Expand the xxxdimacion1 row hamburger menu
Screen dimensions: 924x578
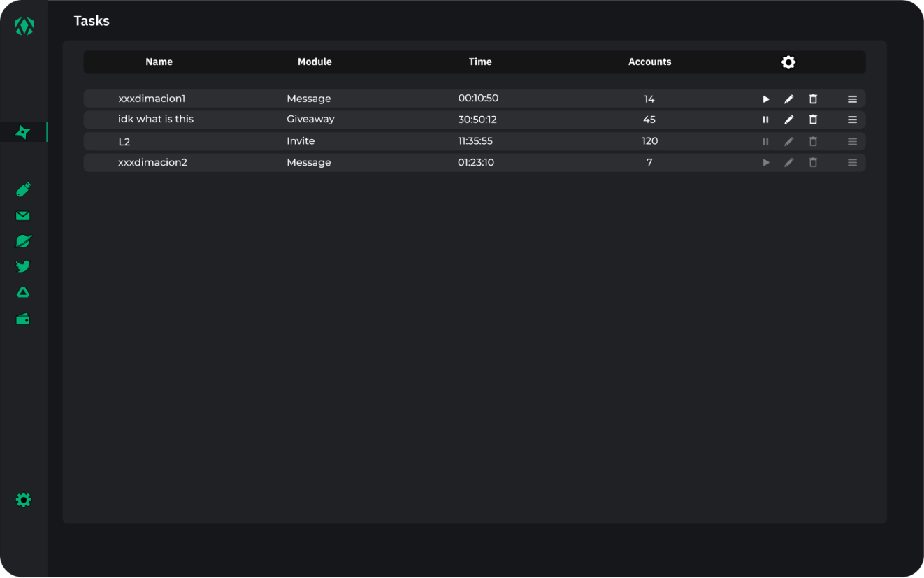(x=852, y=99)
